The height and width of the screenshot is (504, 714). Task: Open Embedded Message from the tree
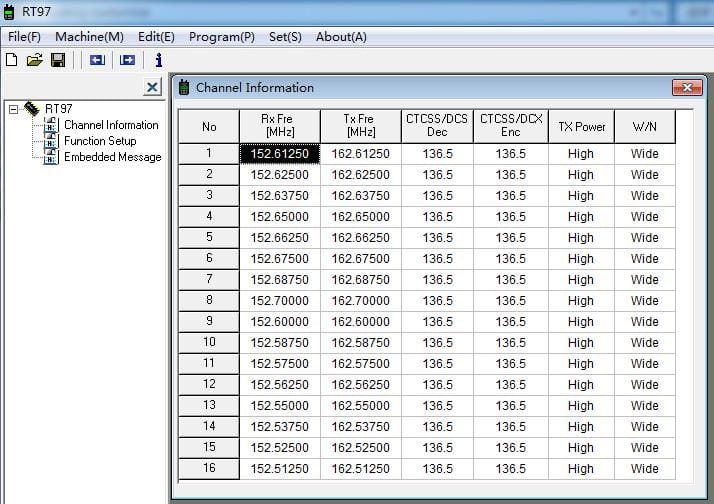pos(112,157)
